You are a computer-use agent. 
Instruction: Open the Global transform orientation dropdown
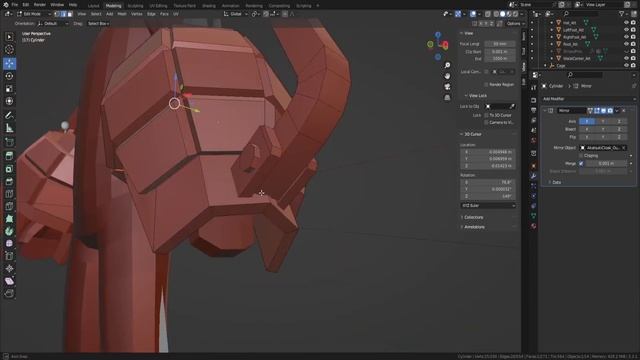click(x=236, y=14)
